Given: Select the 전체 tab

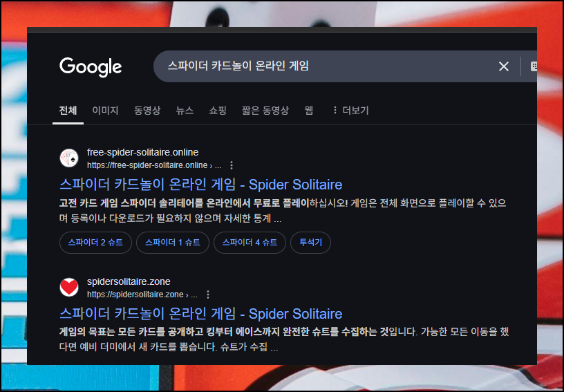Looking at the screenshot, I should click(x=68, y=111).
